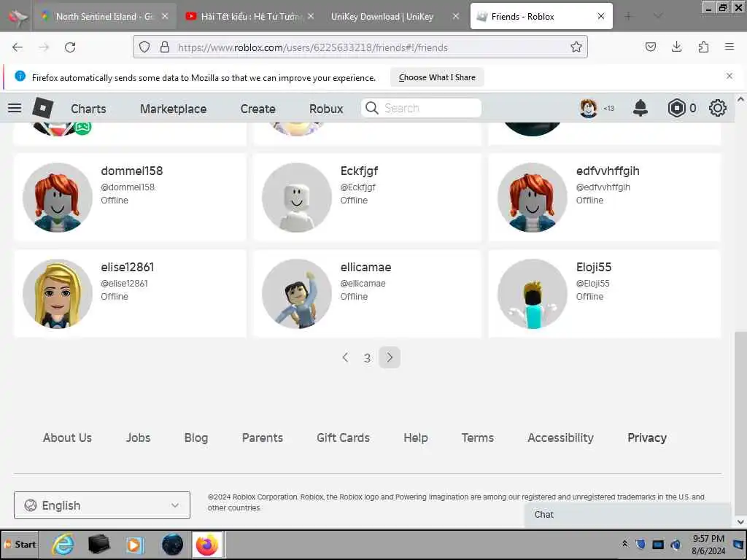The height and width of the screenshot is (560, 747).
Task: Open the notifications bell
Action: pyautogui.click(x=640, y=108)
